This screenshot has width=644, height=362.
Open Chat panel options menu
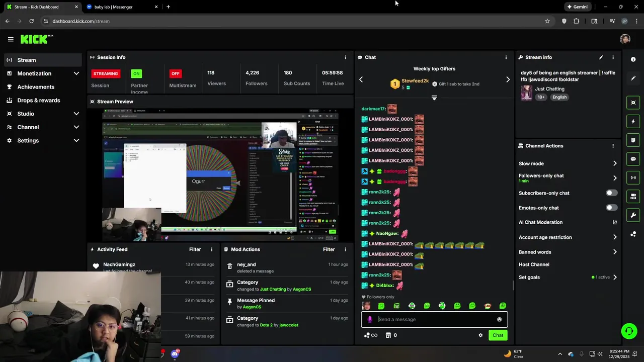point(506,57)
